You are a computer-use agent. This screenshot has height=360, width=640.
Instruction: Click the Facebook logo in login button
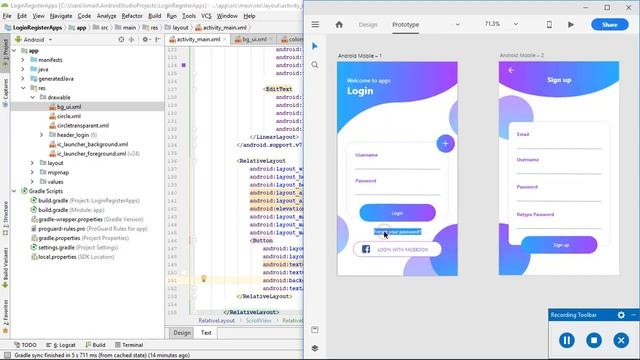[366, 249]
